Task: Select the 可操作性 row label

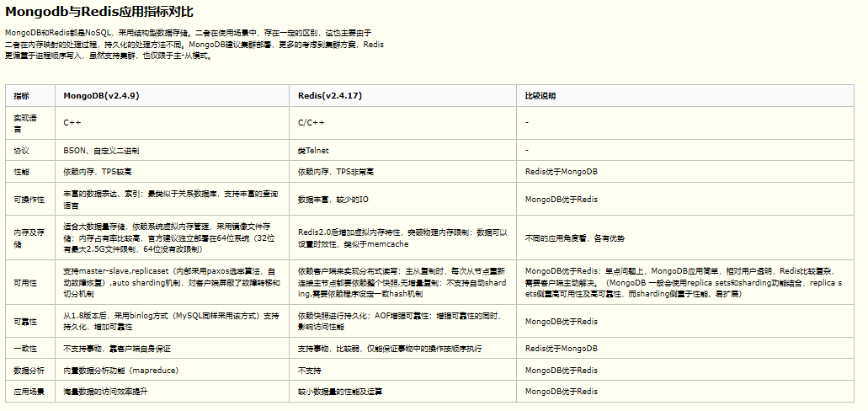Action: 29,200
